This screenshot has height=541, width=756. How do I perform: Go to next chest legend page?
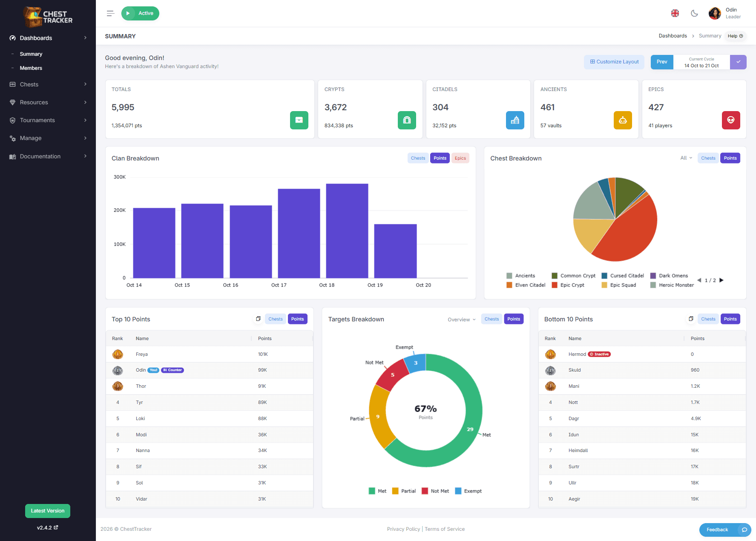(x=722, y=280)
